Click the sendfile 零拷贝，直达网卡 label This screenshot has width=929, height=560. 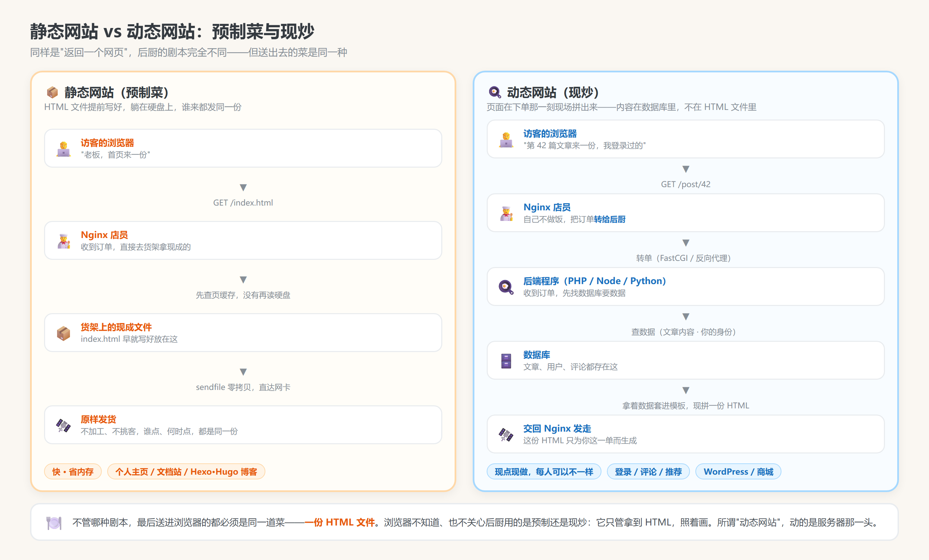[x=243, y=387]
